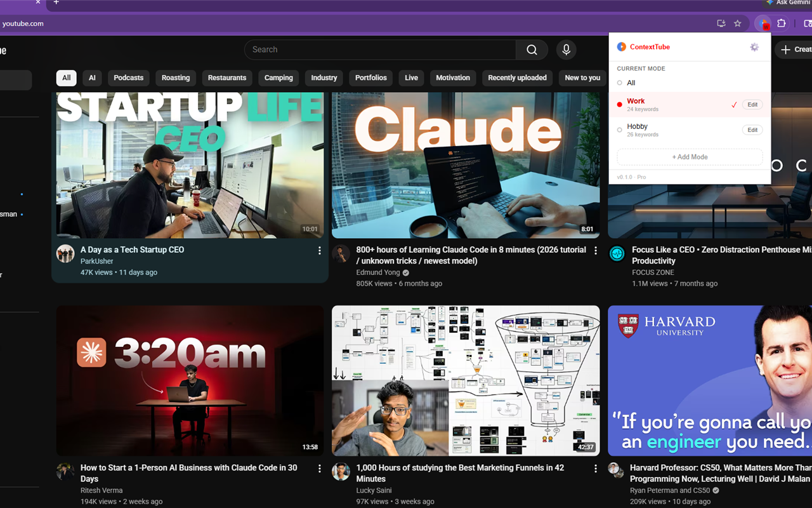Select the Recently uploaded filter chip

517,77
